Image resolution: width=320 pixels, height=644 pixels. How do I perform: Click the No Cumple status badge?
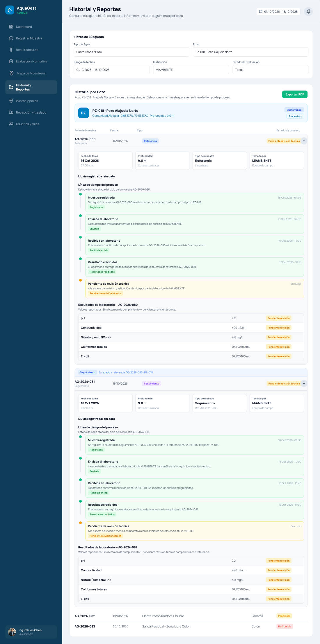[x=285, y=626]
